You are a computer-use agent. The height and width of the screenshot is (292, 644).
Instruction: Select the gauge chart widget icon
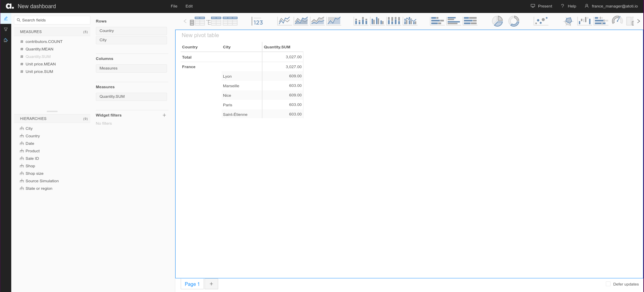click(x=617, y=21)
